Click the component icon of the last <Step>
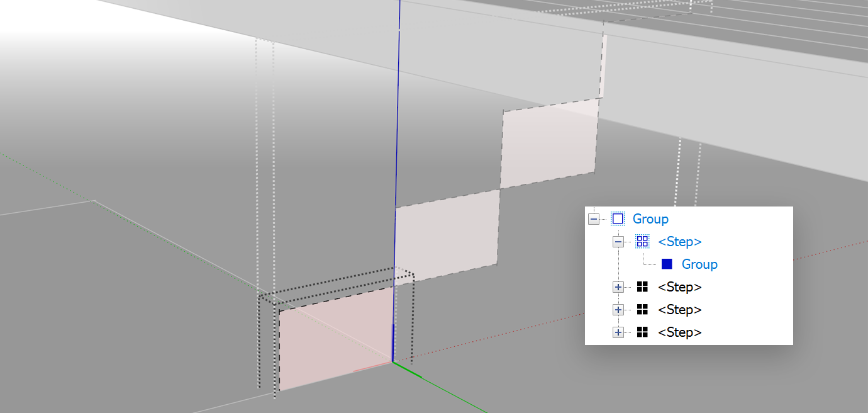The height and width of the screenshot is (413, 868). (643, 332)
